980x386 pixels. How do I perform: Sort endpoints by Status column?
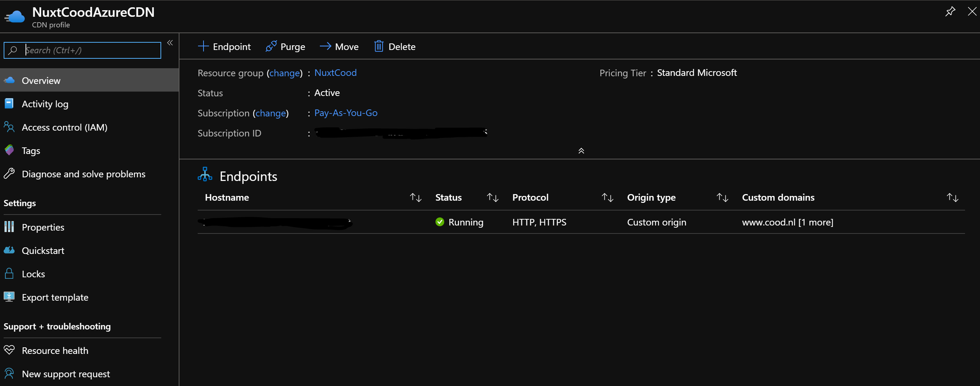(449, 198)
